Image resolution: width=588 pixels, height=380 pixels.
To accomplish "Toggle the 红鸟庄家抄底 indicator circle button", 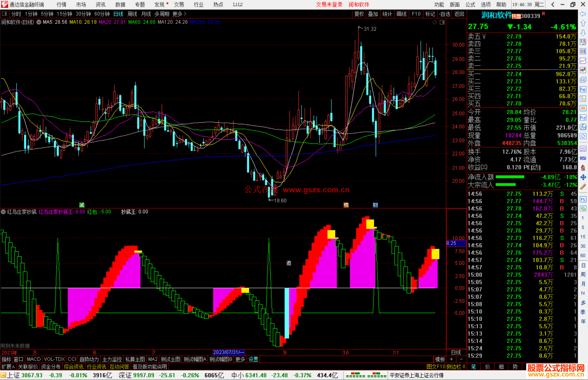I will (3, 212).
